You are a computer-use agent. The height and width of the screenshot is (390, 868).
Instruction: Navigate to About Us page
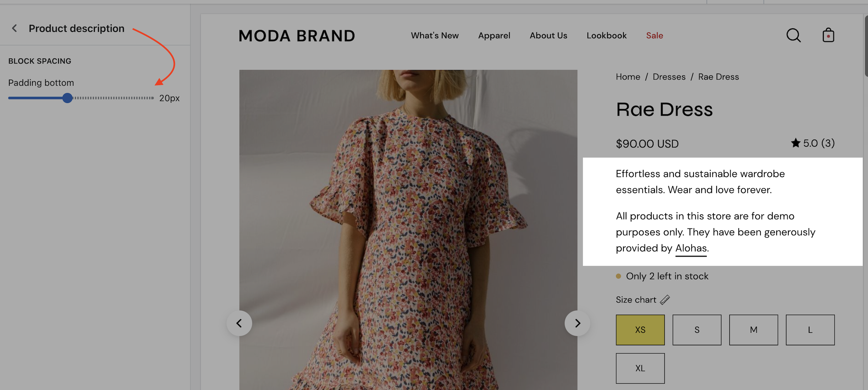pos(548,35)
